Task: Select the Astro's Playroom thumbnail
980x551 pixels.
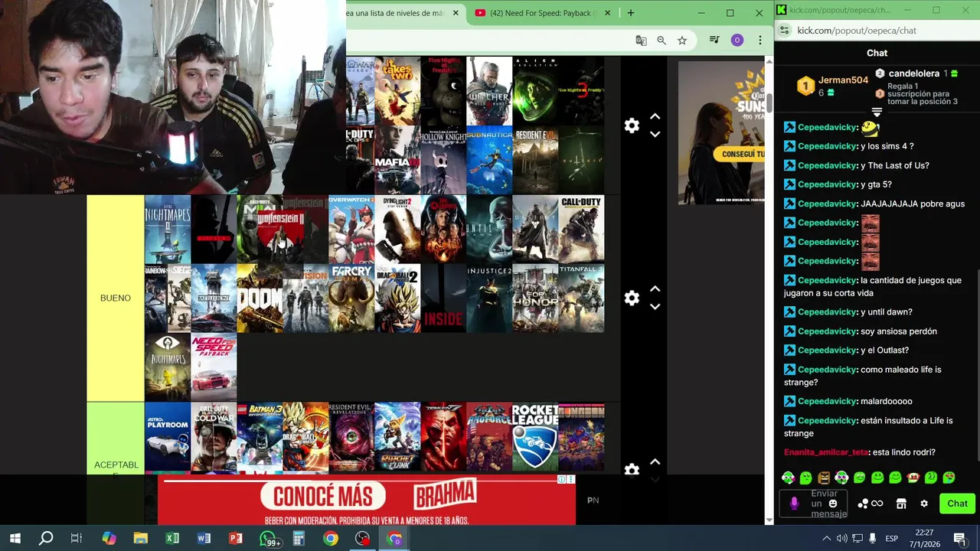Action: [168, 437]
